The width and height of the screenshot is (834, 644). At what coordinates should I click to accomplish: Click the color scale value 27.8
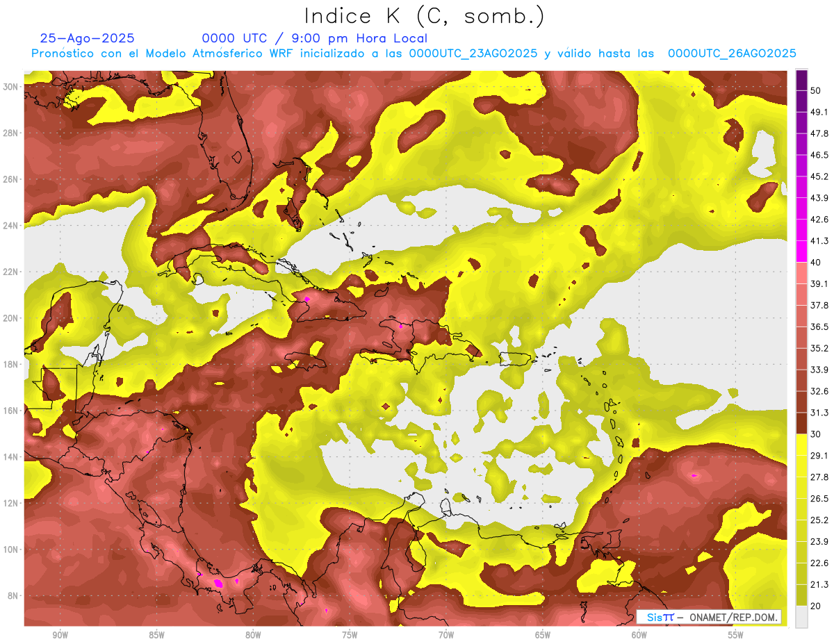[819, 477]
